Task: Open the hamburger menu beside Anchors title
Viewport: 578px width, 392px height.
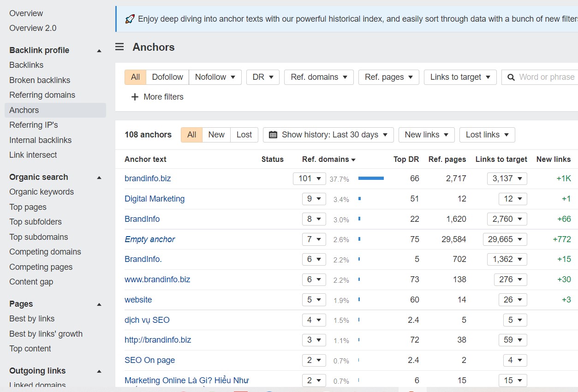Action: 119,47
